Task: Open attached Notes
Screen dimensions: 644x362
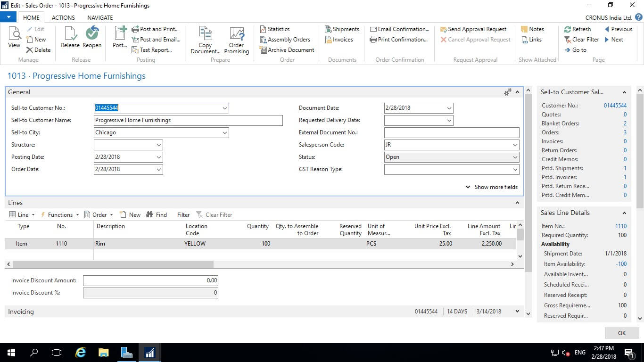Action: tap(532, 29)
